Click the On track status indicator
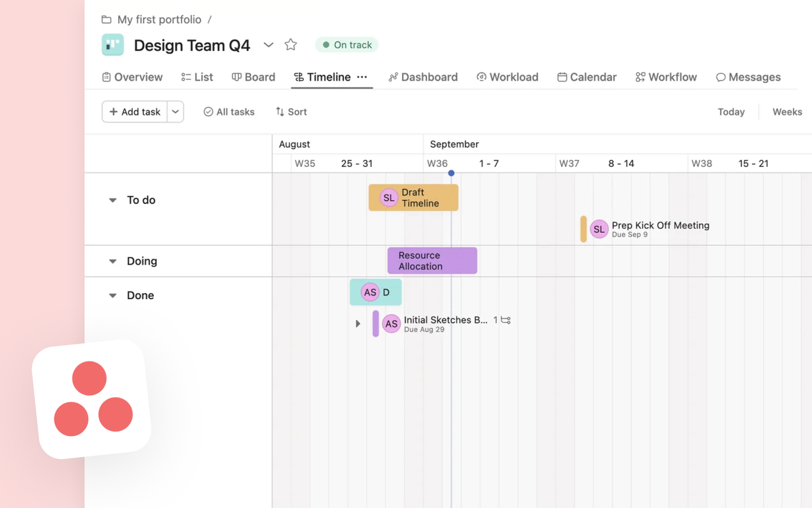Image resolution: width=812 pixels, height=508 pixels. tap(347, 45)
